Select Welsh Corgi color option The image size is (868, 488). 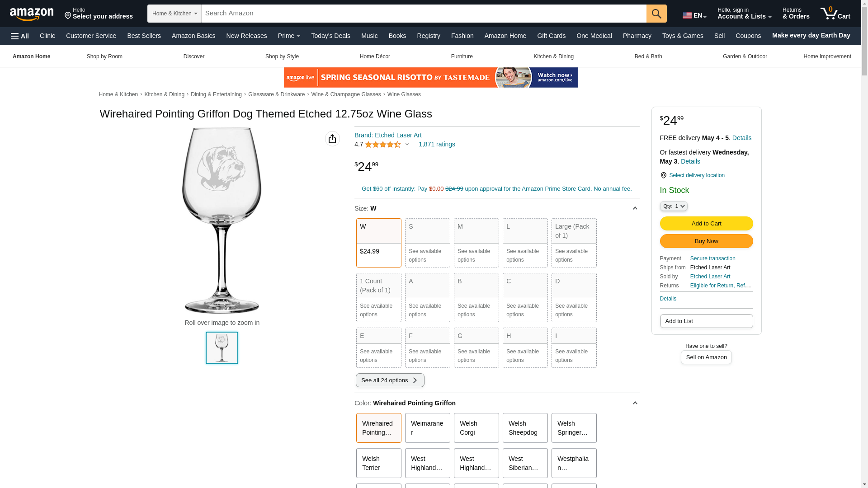pyautogui.click(x=476, y=428)
